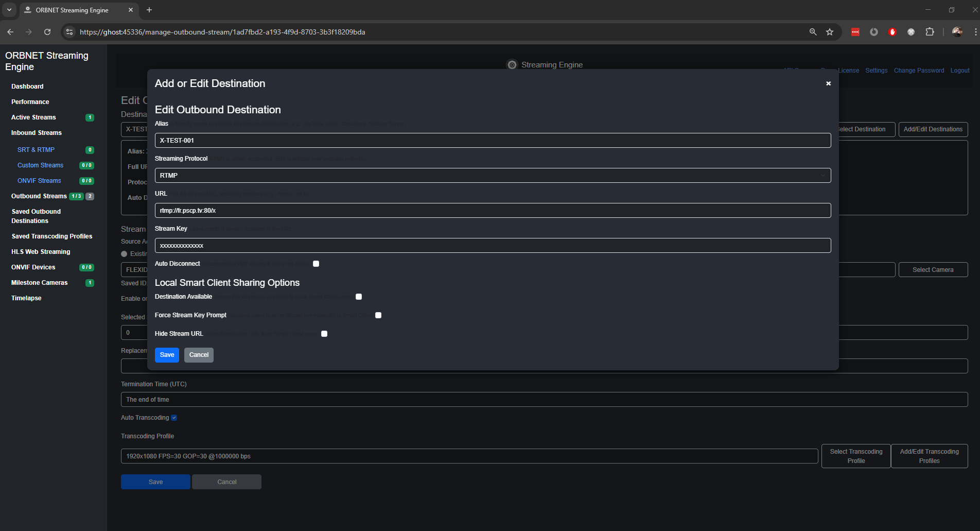Go to HLS Web Streaming page
The image size is (980, 531).
point(41,252)
